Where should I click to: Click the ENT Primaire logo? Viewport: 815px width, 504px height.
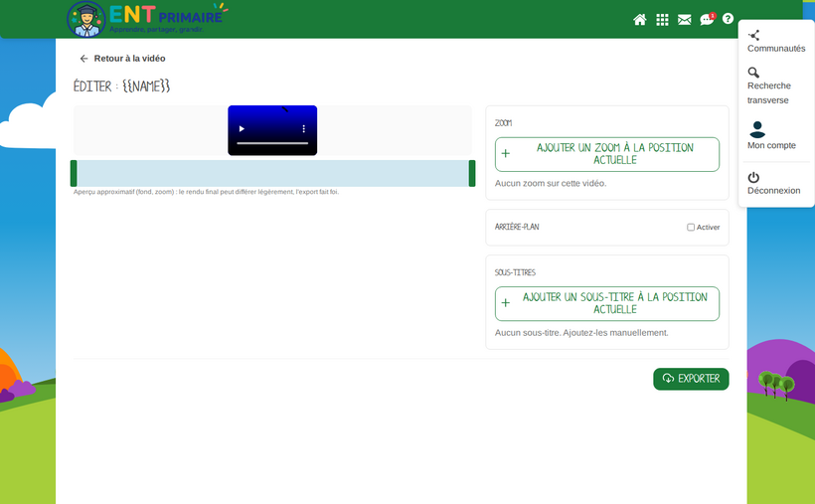tap(147, 19)
